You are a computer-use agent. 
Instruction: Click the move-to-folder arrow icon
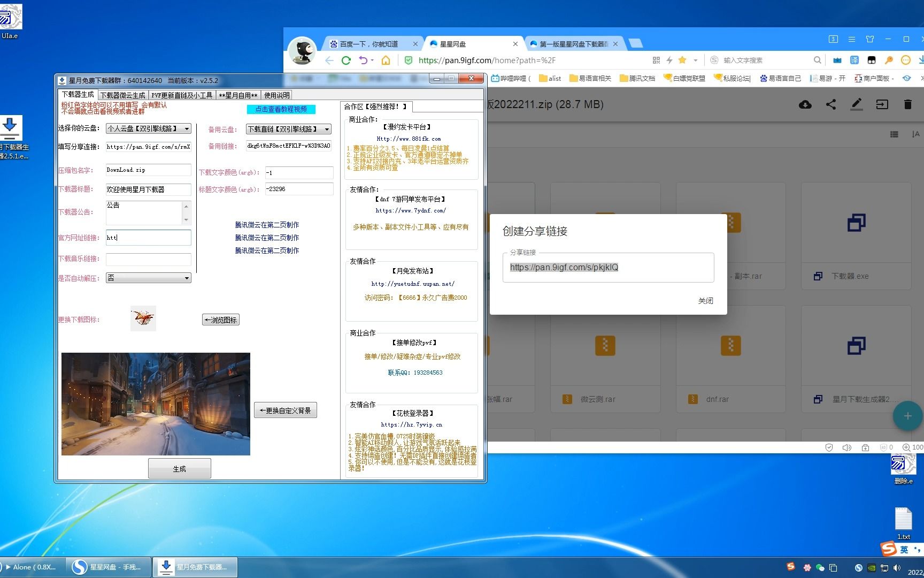pyautogui.click(x=882, y=104)
